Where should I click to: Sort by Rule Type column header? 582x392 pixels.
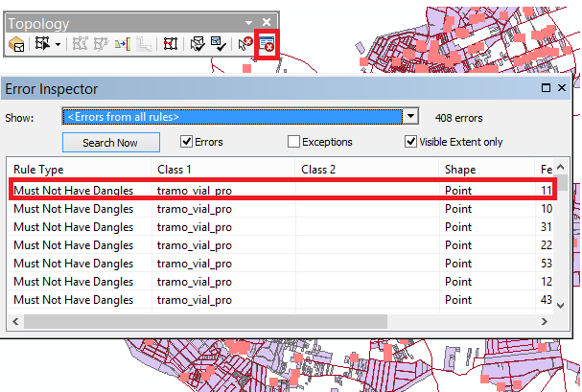(x=79, y=170)
